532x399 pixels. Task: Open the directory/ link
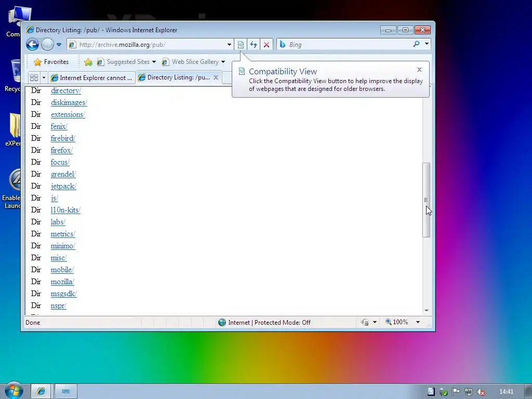tap(66, 90)
